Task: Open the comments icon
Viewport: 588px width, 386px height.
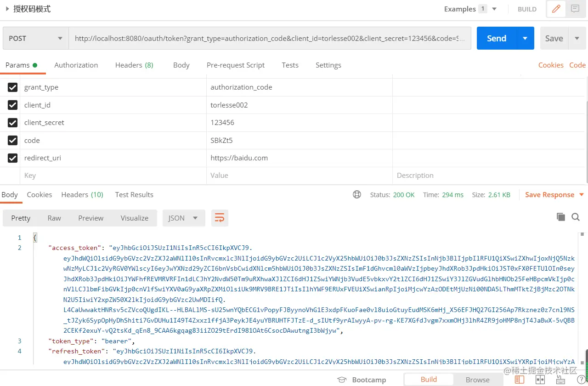Action: [575, 9]
